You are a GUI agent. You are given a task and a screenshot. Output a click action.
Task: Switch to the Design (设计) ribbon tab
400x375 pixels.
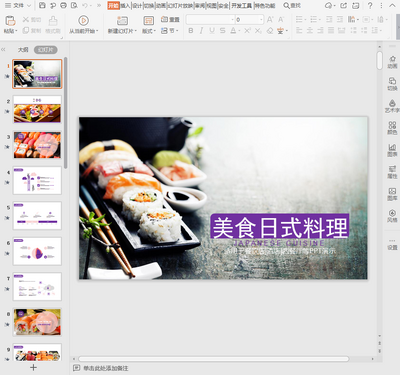(137, 5)
